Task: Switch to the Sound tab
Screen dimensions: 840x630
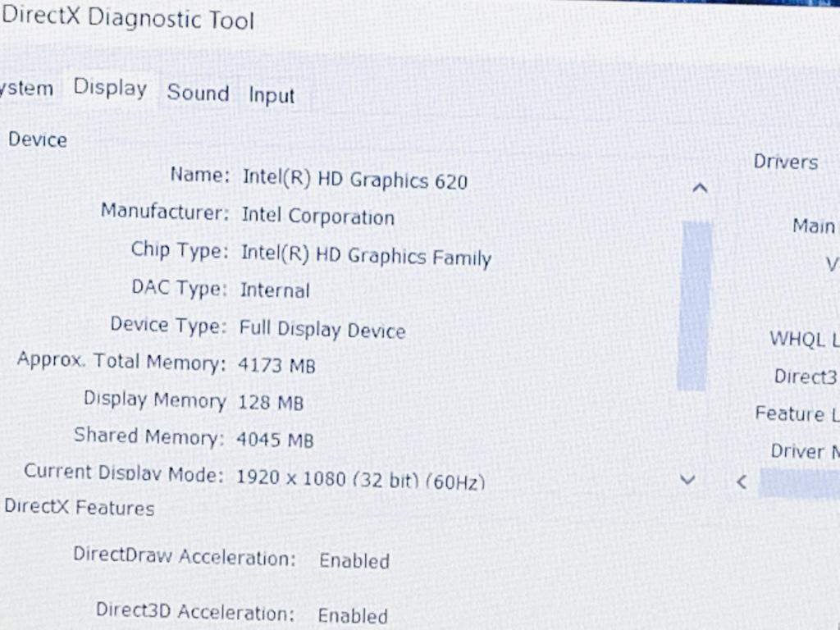Action: [199, 93]
